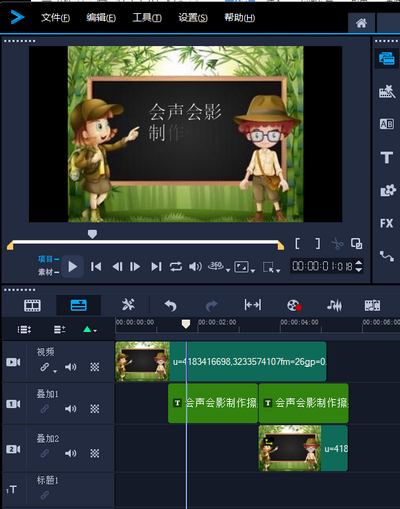Set the mark-in bracket point
Viewport: 400px width, 509px height.
[x=297, y=243]
